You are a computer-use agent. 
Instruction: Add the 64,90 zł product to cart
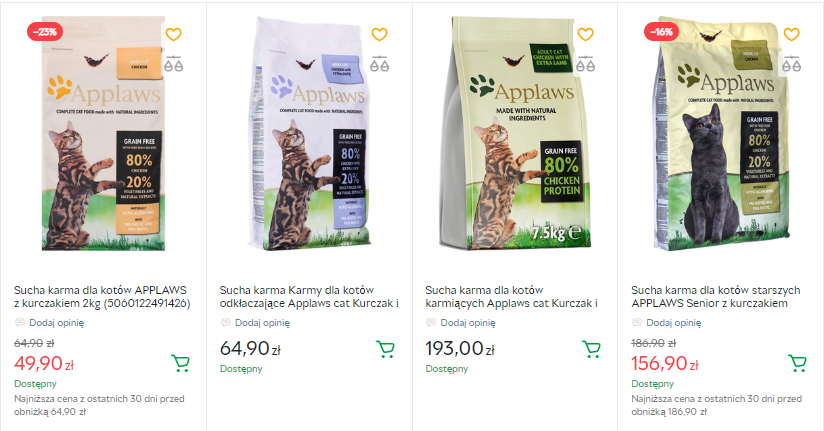[386, 349]
